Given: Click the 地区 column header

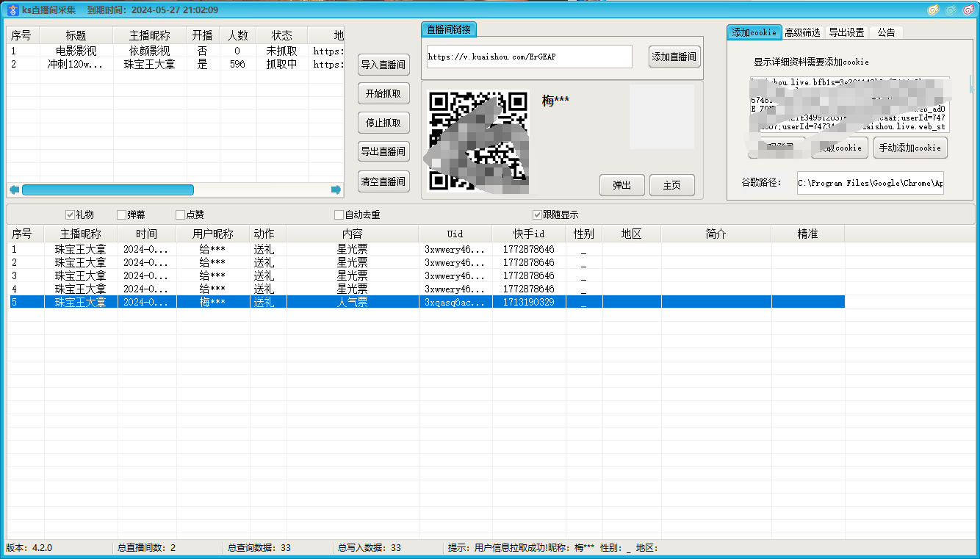Looking at the screenshot, I should [632, 234].
